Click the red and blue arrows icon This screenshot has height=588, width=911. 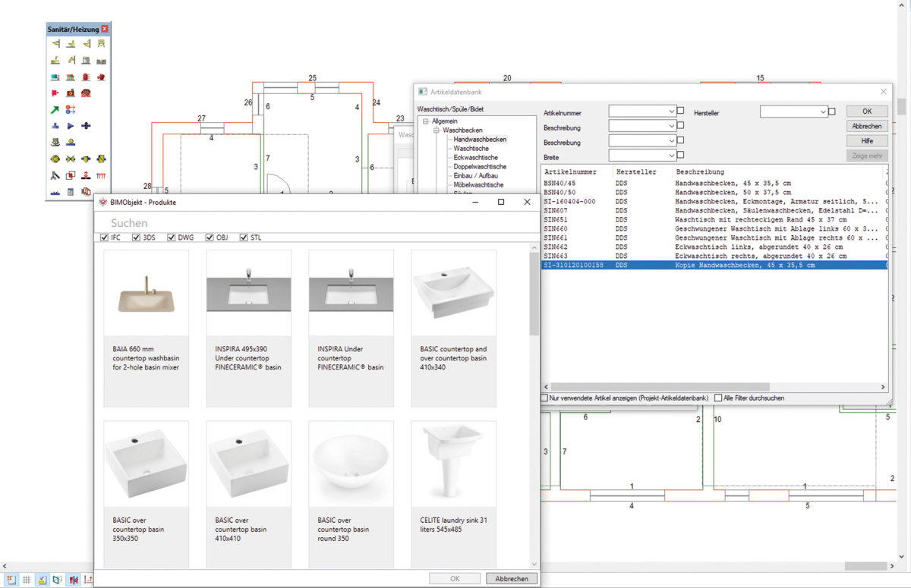click(71, 110)
